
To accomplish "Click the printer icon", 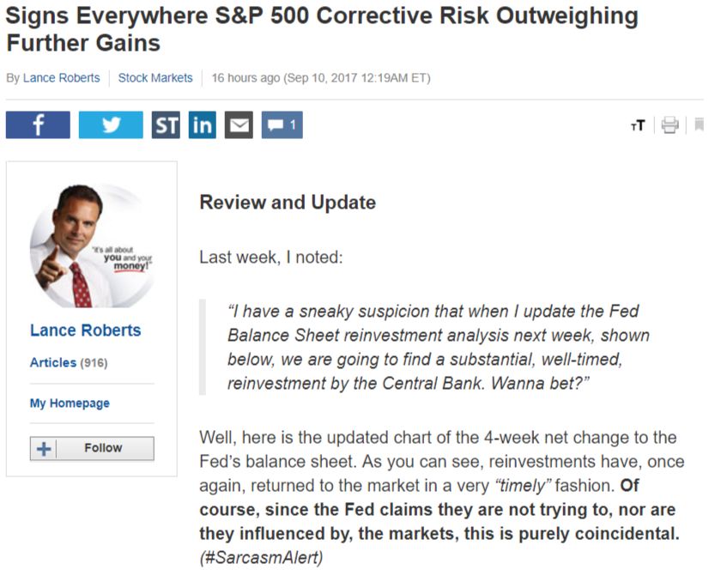I will click(x=670, y=126).
